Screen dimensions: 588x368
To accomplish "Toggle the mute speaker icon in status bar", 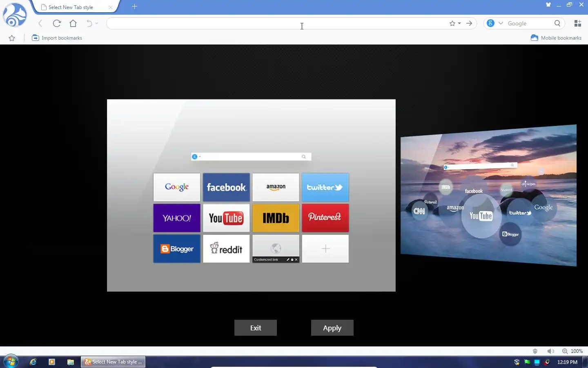I will (x=550, y=351).
